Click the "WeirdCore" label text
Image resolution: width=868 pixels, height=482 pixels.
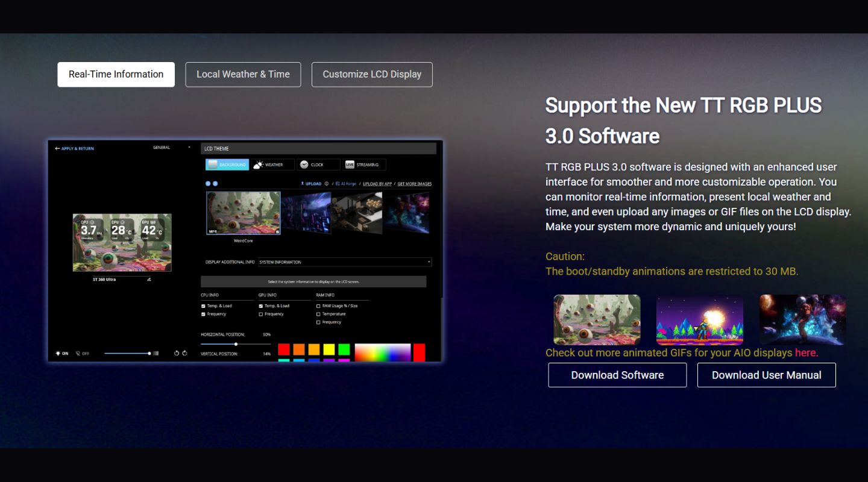pyautogui.click(x=244, y=240)
